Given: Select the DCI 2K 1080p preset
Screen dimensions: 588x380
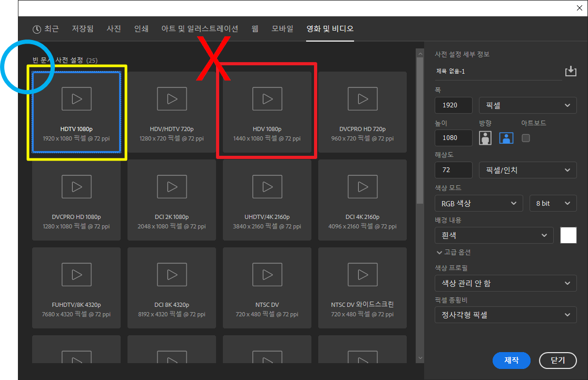Looking at the screenshot, I should [172, 200].
